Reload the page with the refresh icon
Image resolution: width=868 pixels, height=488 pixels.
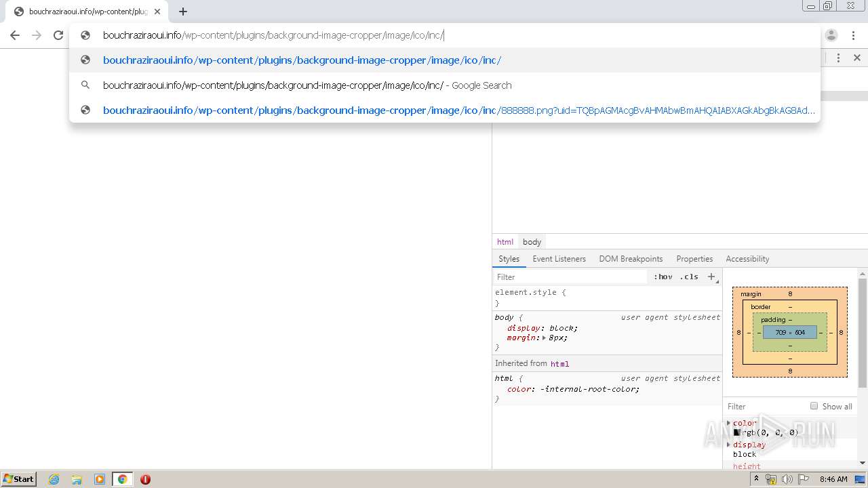58,35
